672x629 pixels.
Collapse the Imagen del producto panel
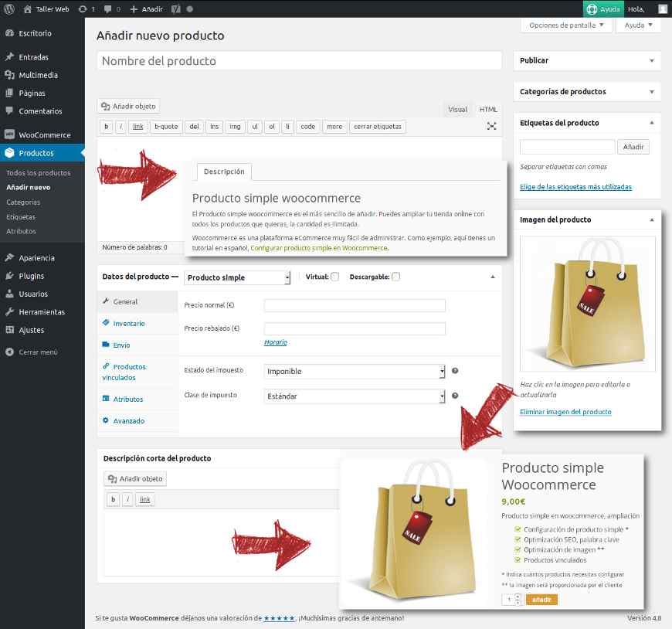(652, 220)
